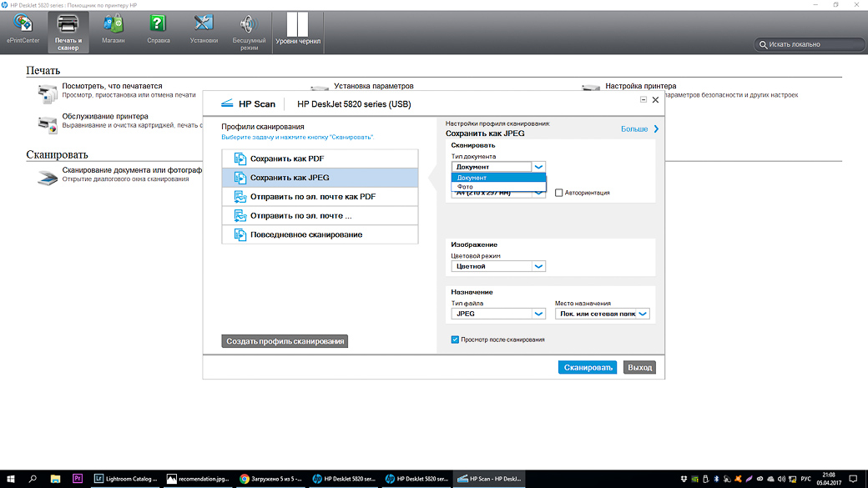Select the Отправить по эл. почте ... profile
The image size is (868, 488).
click(x=320, y=216)
